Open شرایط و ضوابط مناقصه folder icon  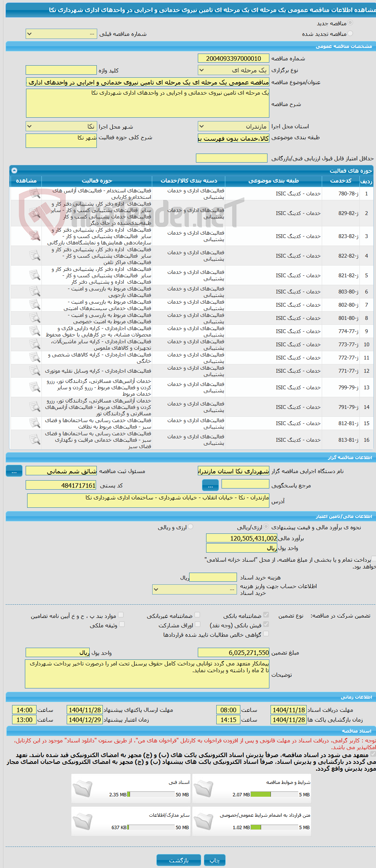pyautogui.click(x=203, y=788)
